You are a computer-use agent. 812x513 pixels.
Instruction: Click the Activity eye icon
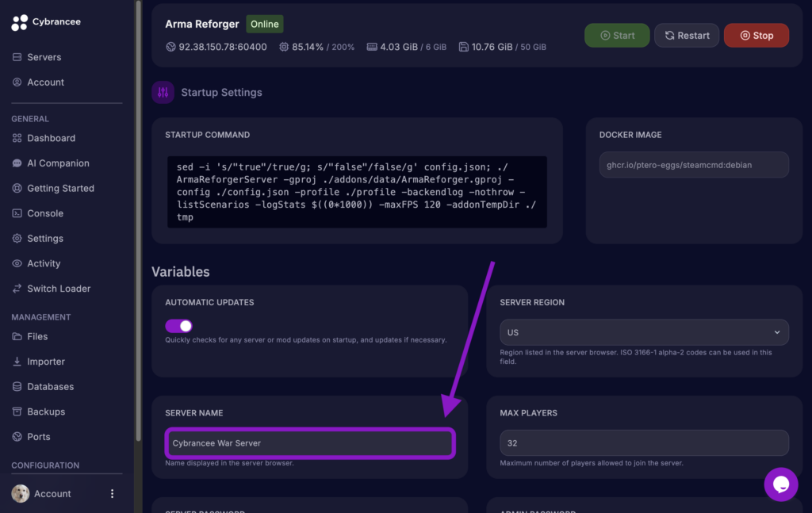pos(17,263)
